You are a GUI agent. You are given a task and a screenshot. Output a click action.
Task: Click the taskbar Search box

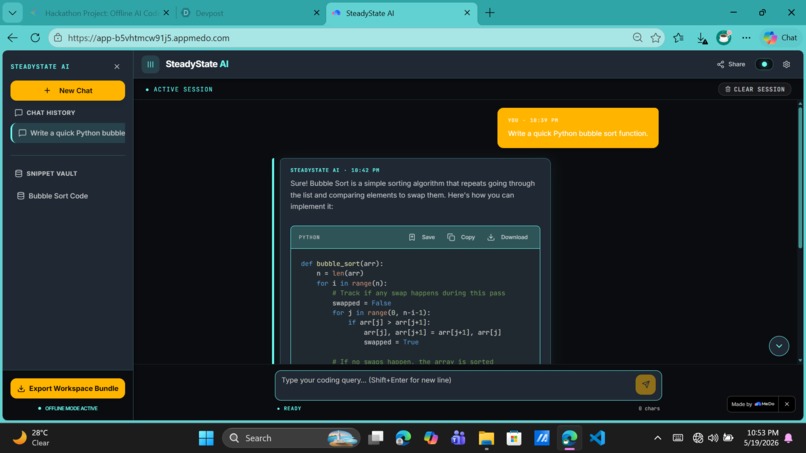[x=291, y=438]
